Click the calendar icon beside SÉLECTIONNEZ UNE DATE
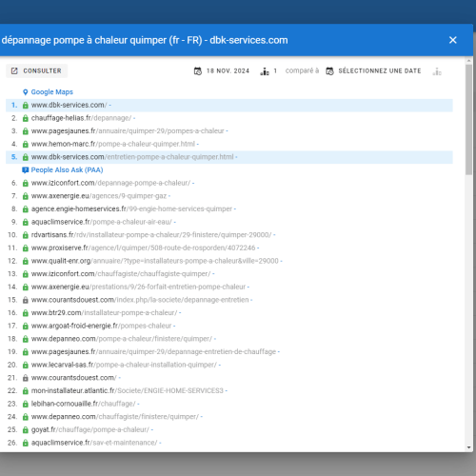 pyautogui.click(x=329, y=71)
